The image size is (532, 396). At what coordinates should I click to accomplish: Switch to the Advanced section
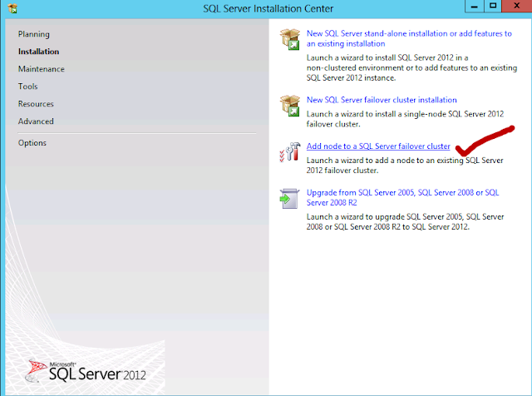36,121
